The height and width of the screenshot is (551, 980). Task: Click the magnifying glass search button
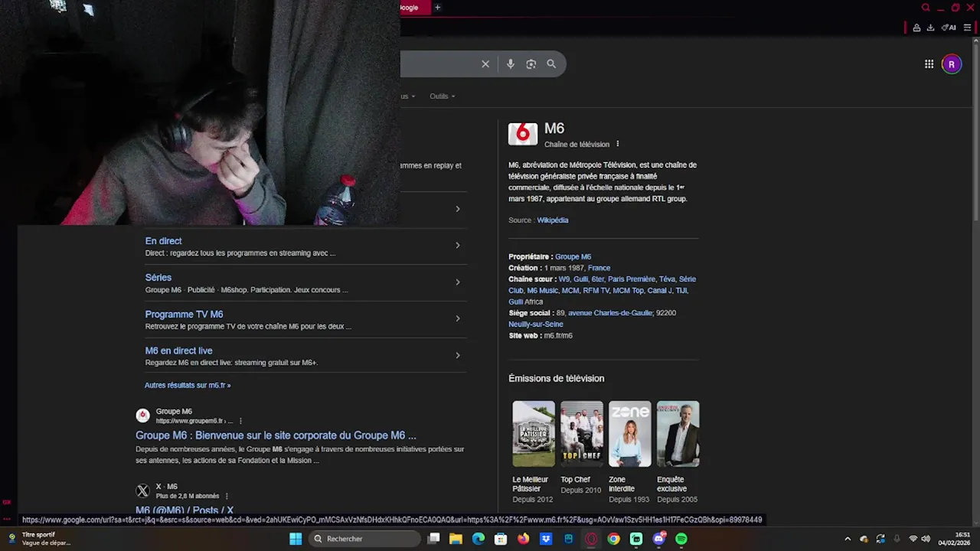coord(551,64)
